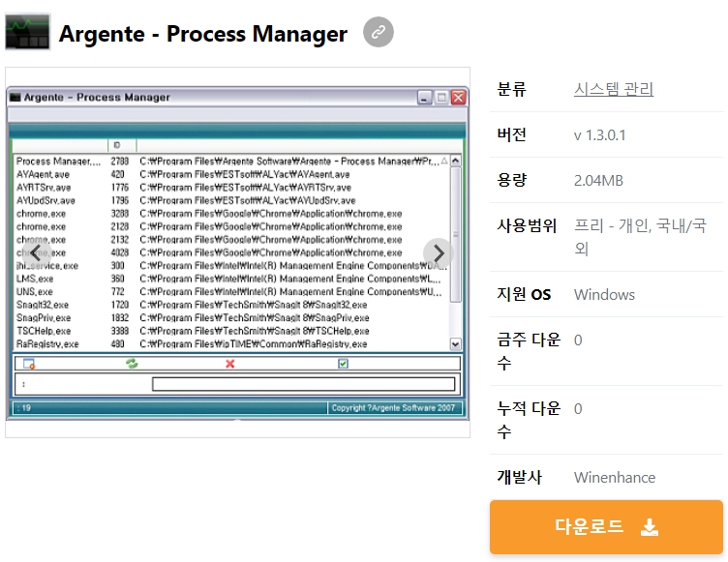
Task: Click the vertical scrollbar thumb in process list
Action: [455, 235]
